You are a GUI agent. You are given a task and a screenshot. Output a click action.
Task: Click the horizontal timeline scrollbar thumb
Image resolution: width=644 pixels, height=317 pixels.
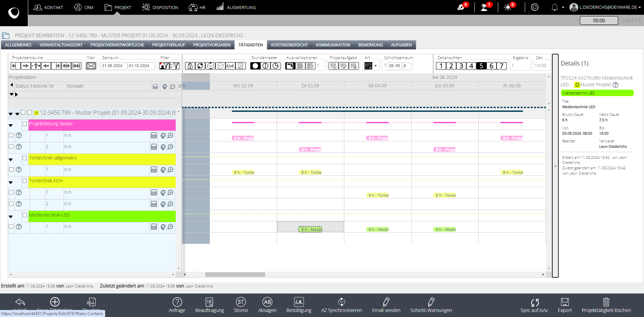coord(235,275)
